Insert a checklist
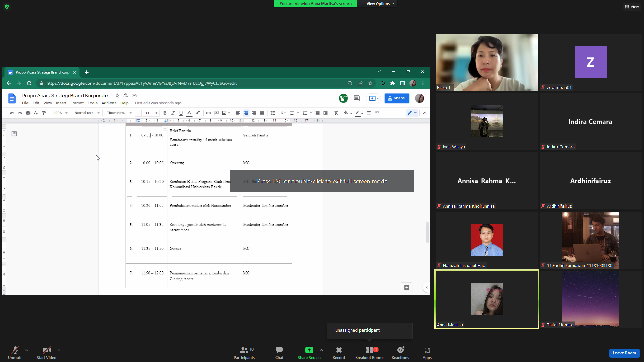 point(283,113)
